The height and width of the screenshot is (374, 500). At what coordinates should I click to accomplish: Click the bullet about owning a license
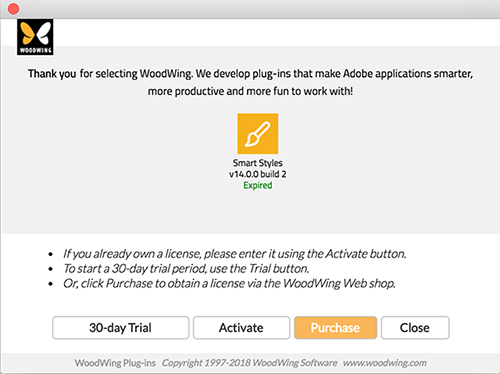235,254
